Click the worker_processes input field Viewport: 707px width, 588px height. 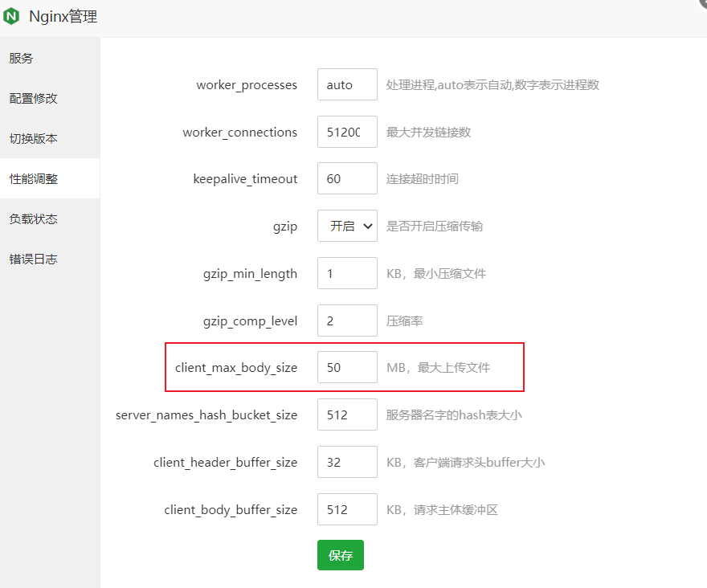(x=347, y=84)
